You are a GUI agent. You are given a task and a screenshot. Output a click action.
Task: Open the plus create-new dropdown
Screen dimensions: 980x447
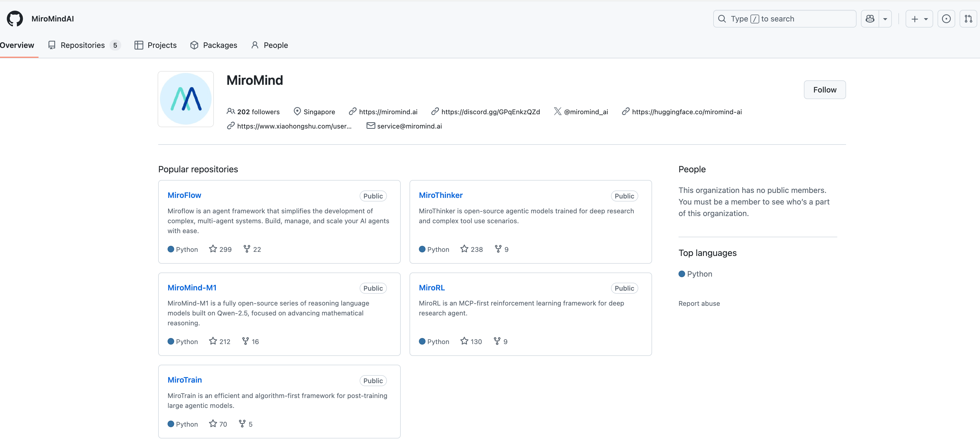[x=919, y=19]
